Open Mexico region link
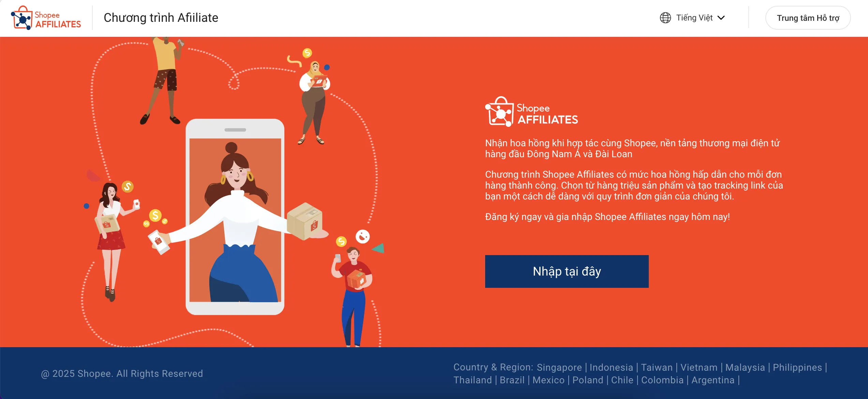The width and height of the screenshot is (868, 399). (x=548, y=380)
